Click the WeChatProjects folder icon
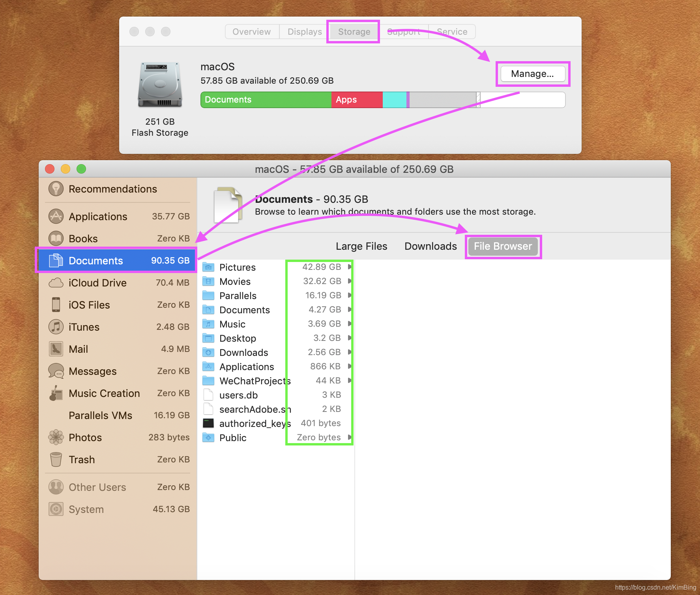Image resolution: width=700 pixels, height=595 pixels. click(x=208, y=381)
